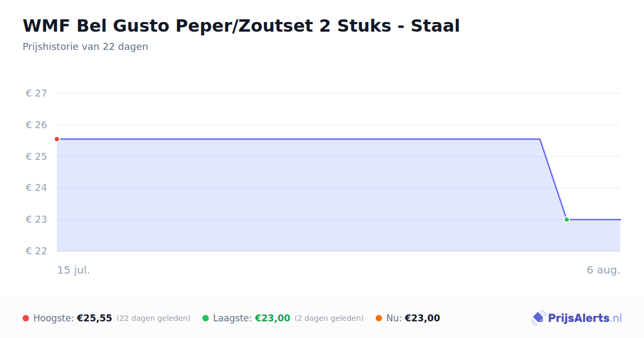This screenshot has width=644, height=338.
Task: Click the red highest-price dot on the chart line
Action: pos(57,139)
